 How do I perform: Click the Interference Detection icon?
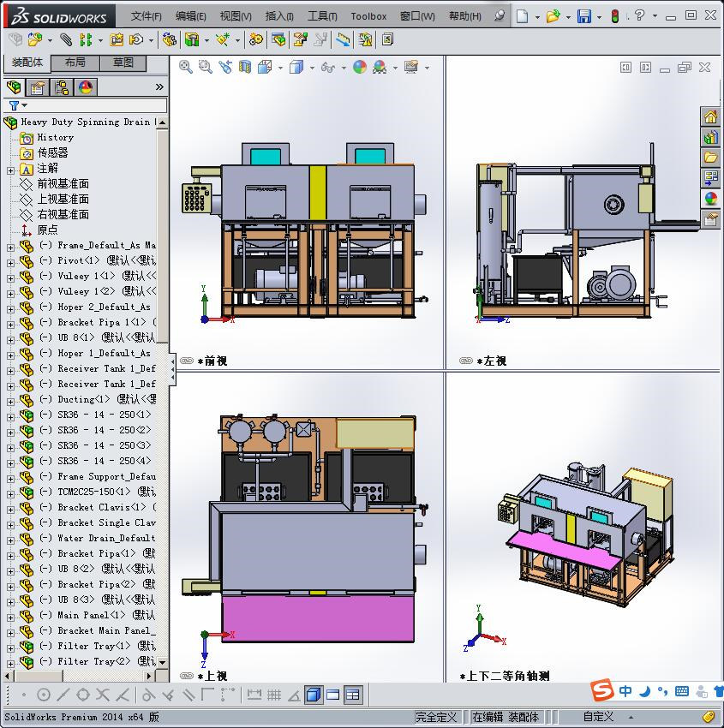coord(344,40)
